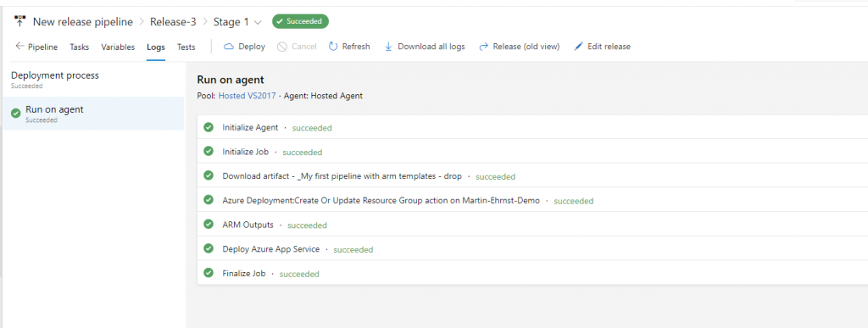Open Release (old view)
The height and width of the screenshot is (328, 868).
(520, 47)
